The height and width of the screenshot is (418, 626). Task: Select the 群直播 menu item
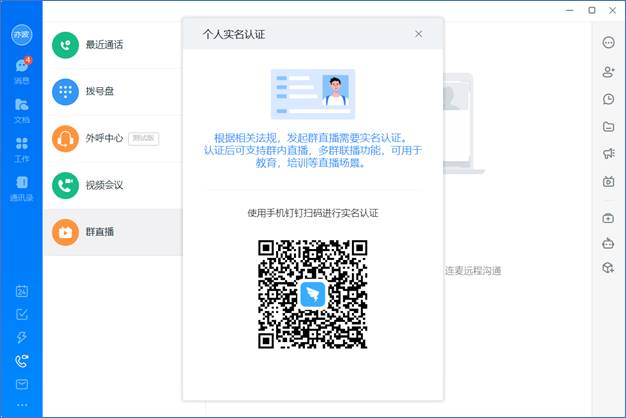click(x=113, y=232)
